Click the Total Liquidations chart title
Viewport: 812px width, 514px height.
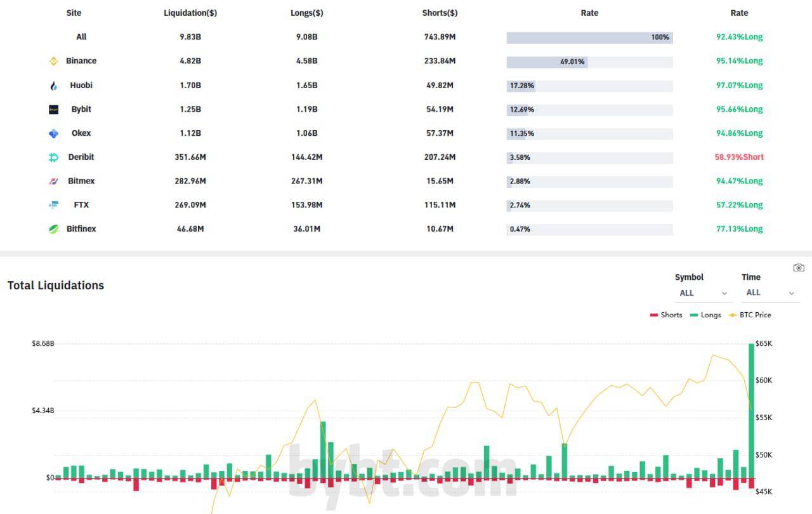click(56, 286)
